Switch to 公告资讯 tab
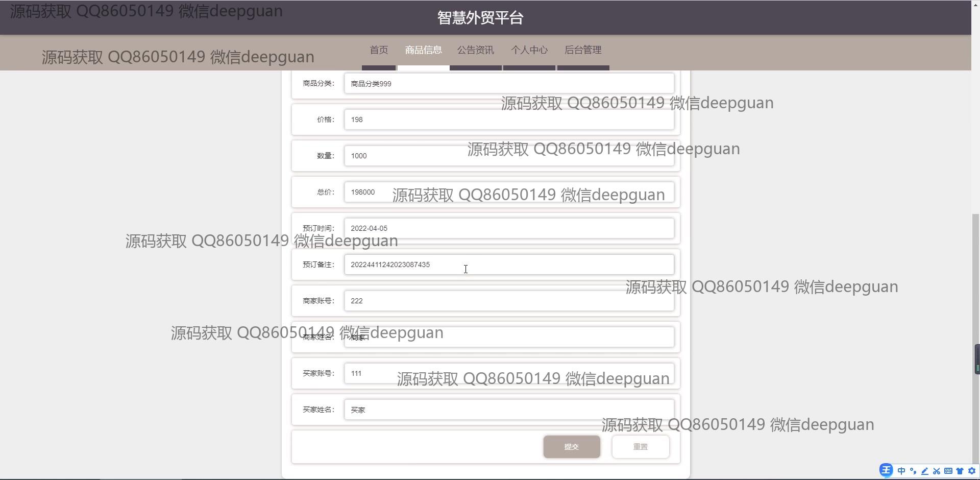The height and width of the screenshot is (480, 980). click(475, 50)
